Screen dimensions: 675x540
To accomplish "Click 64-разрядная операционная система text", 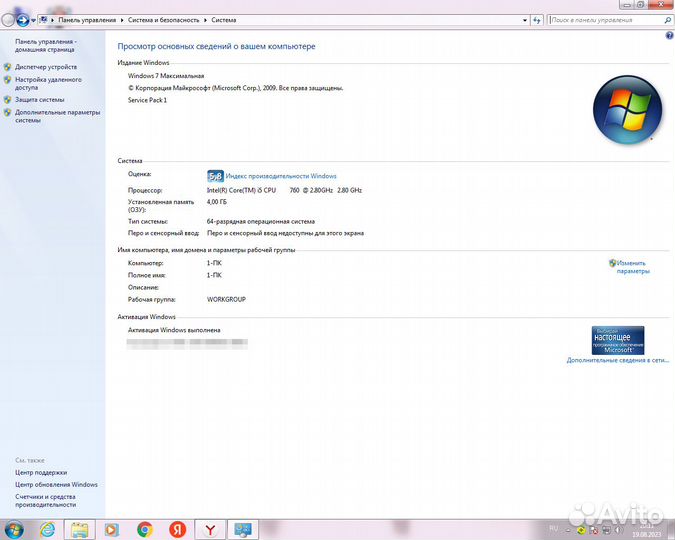I will pos(260,222).
